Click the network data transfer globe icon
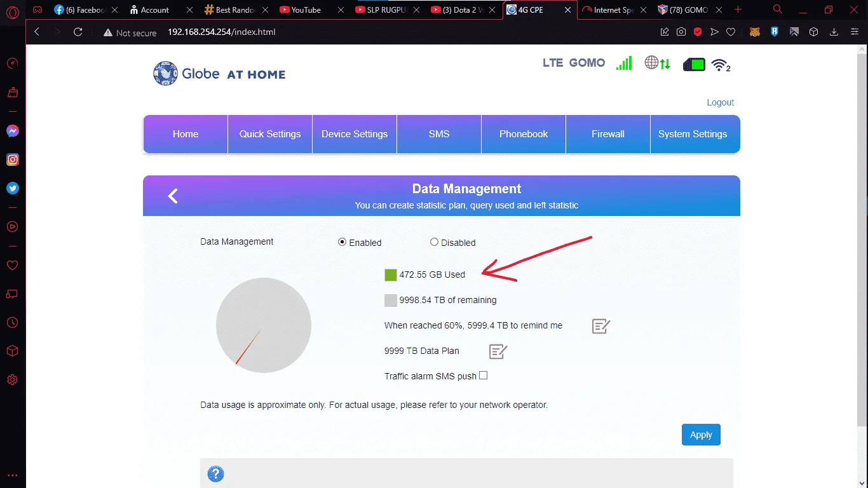 tap(658, 63)
